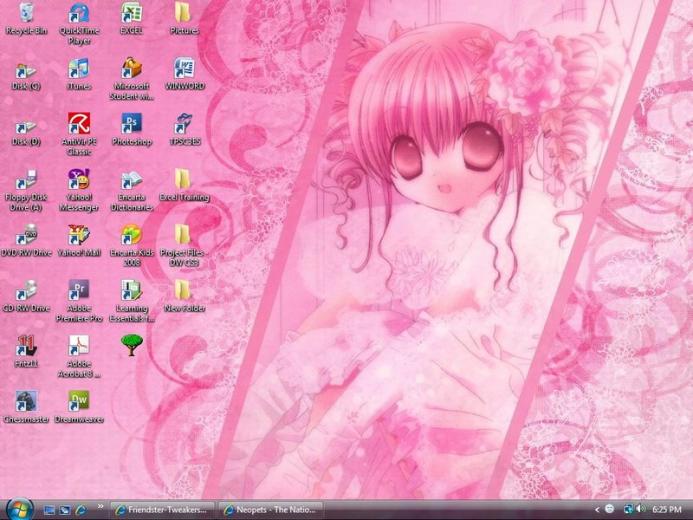The width and height of the screenshot is (693, 520).
Task: Select the WINWORD shortcut
Action: pos(184,74)
